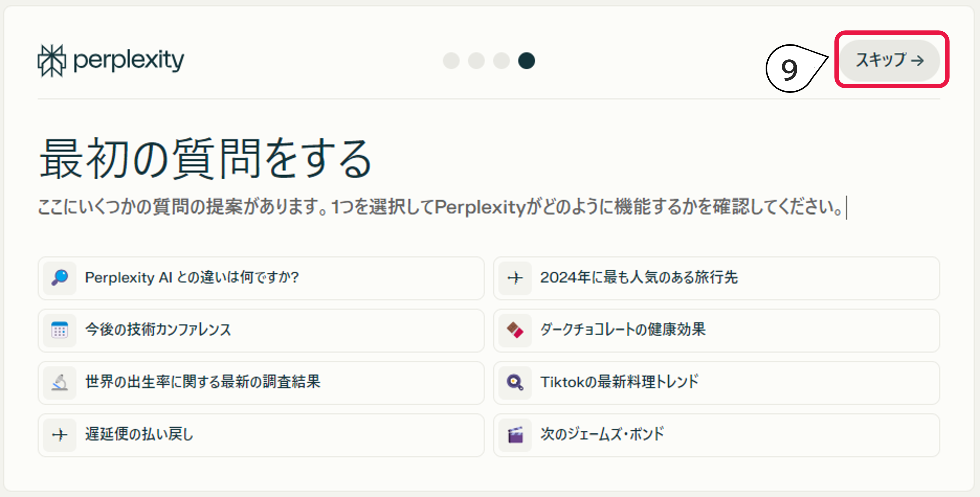Click the airplane icon next to 遅延便の払い戻し
This screenshot has height=497, width=980.
pos(60,434)
